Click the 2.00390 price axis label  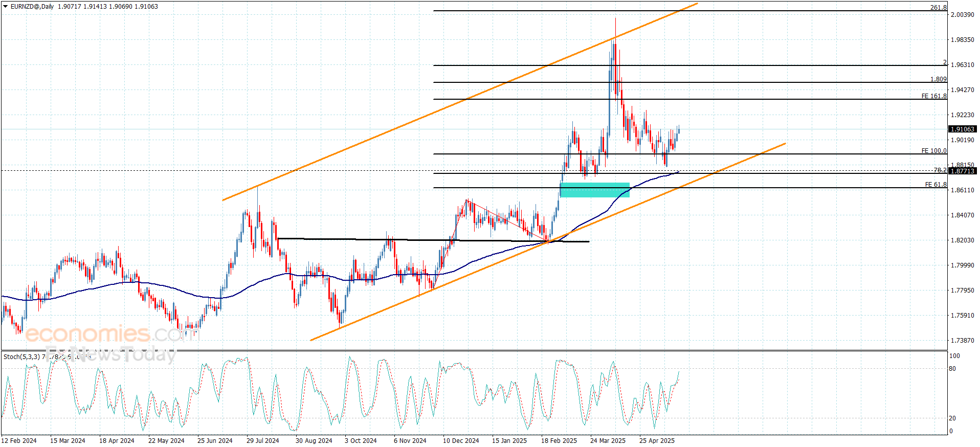[962, 15]
